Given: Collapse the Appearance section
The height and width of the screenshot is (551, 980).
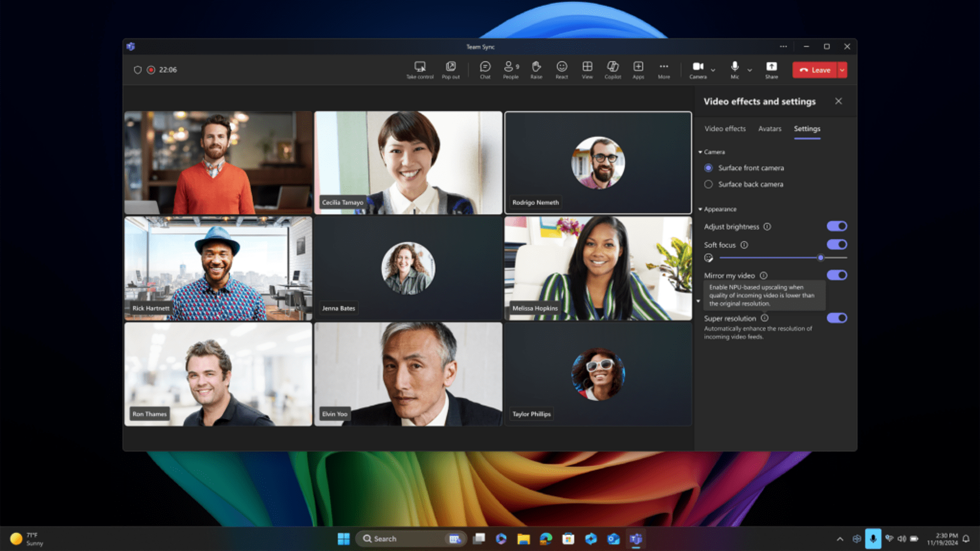Looking at the screenshot, I should coord(700,209).
